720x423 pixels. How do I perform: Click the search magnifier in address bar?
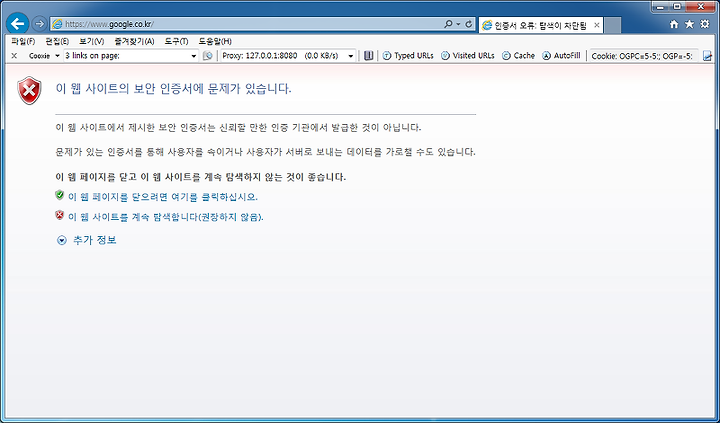[x=448, y=24]
